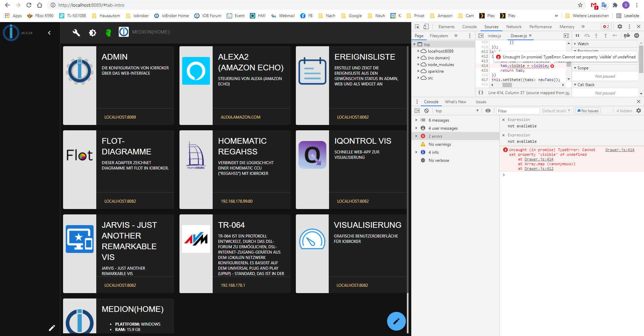Image resolution: width=644 pixels, height=336 pixels.
Task: Expand the localhost:8089 tree node
Action: tap(418, 51)
